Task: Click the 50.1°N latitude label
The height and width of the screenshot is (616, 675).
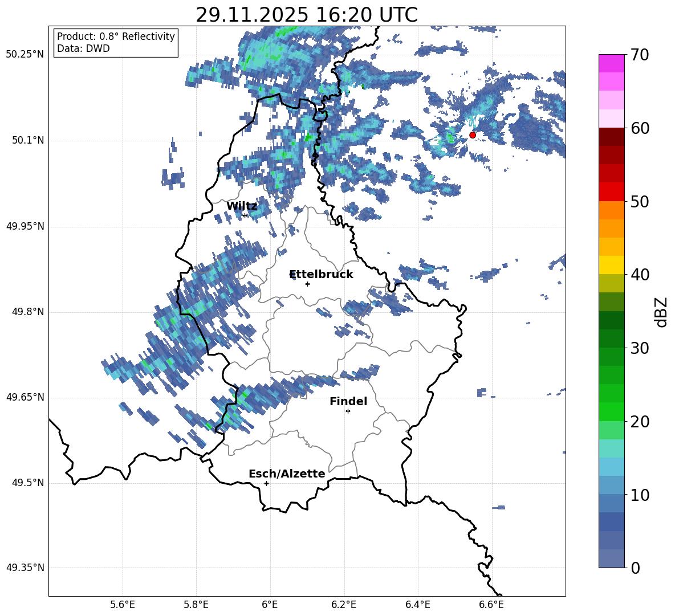Action: 28,140
